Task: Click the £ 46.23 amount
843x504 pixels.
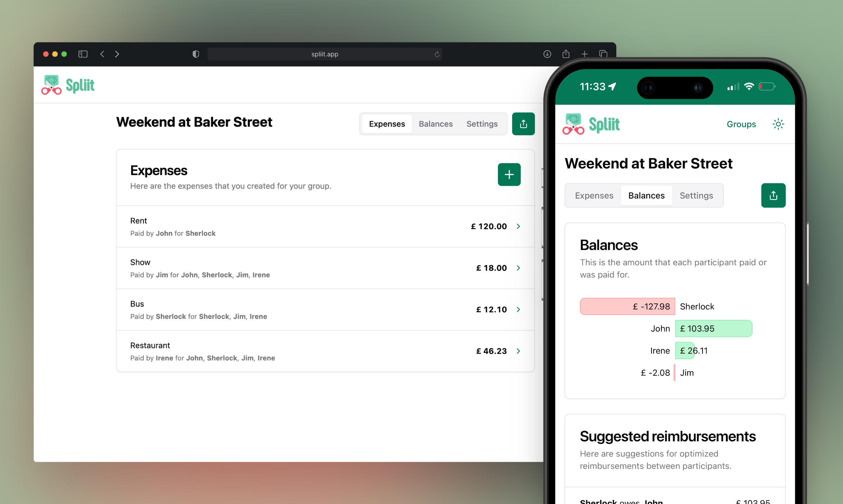Action: 491,351
